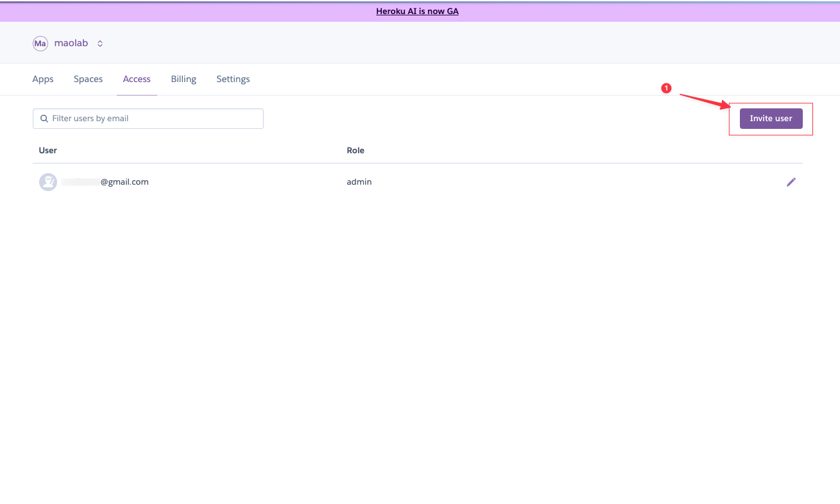Select the gmail.com user email

point(106,182)
